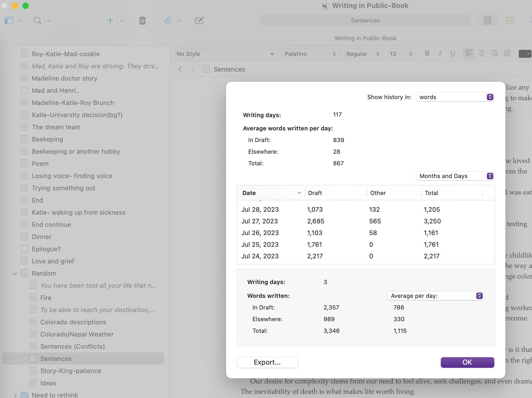Click the binder view toggle icon
Image resolution: width=532 pixels, height=398 pixels.
click(9, 20)
